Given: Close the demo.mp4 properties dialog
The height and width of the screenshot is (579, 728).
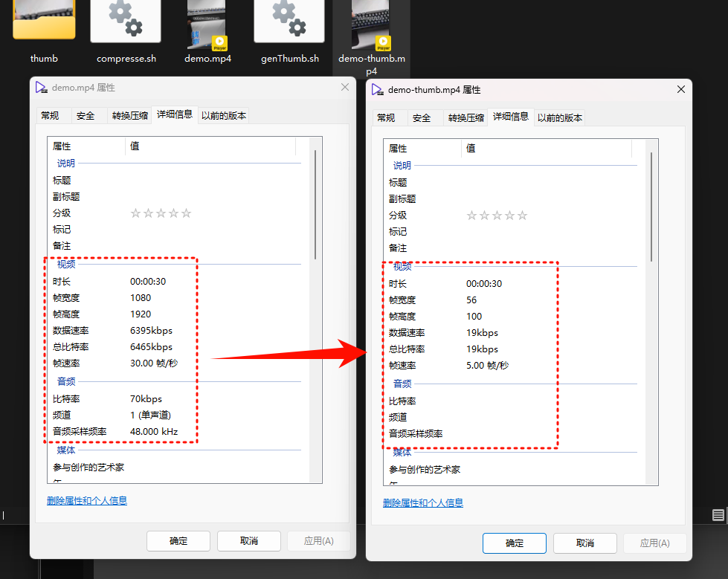Looking at the screenshot, I should pyautogui.click(x=345, y=87).
